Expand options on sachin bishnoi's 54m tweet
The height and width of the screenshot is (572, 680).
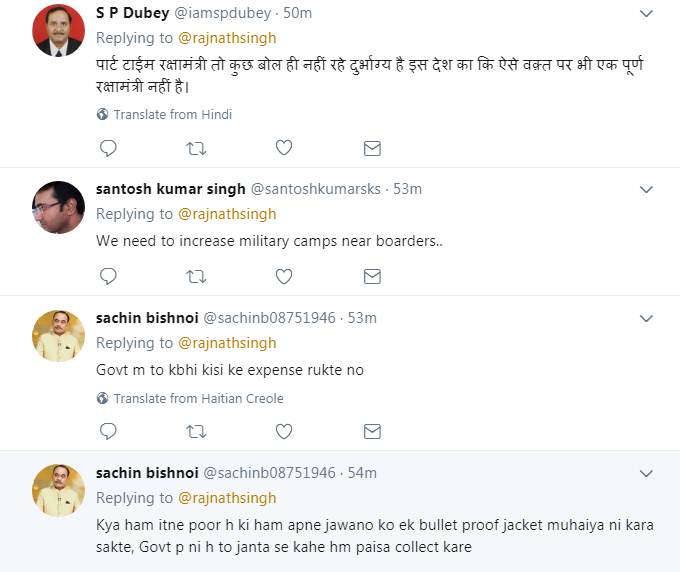(x=646, y=473)
